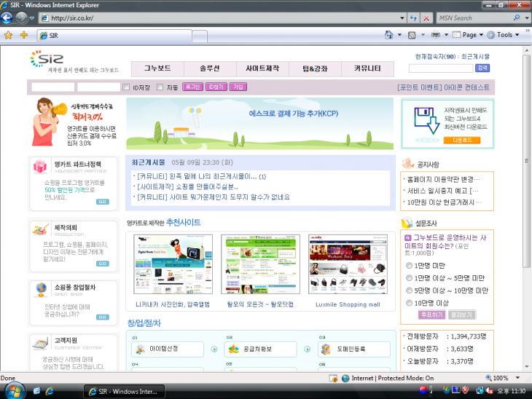Choose the 10만명 이상 radio button
The width and height of the screenshot is (532, 399).
(x=409, y=302)
